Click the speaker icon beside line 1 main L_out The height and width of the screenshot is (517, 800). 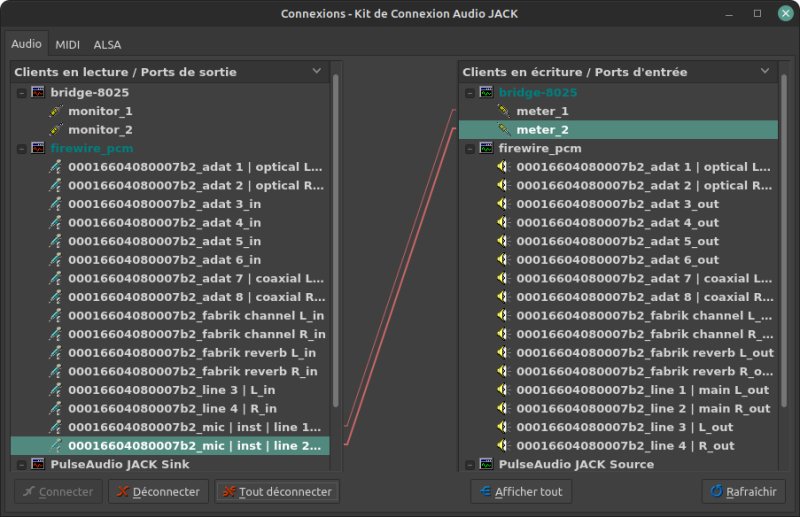pos(504,389)
